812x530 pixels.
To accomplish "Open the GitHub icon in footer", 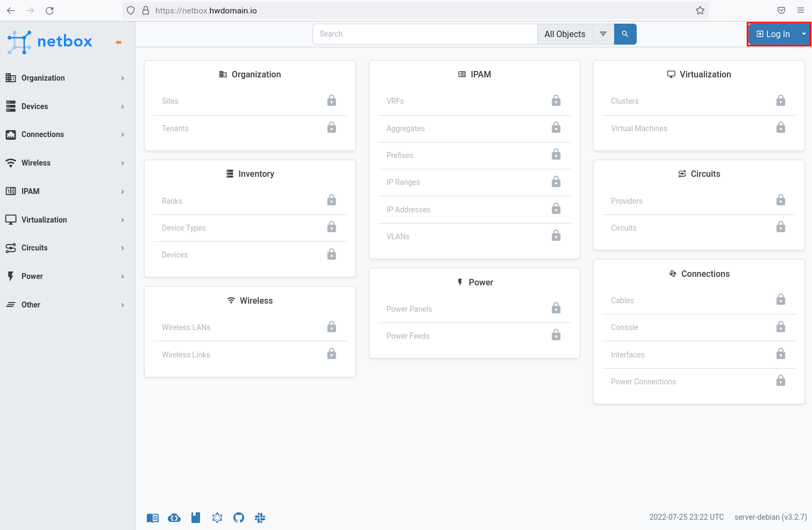I will point(239,518).
